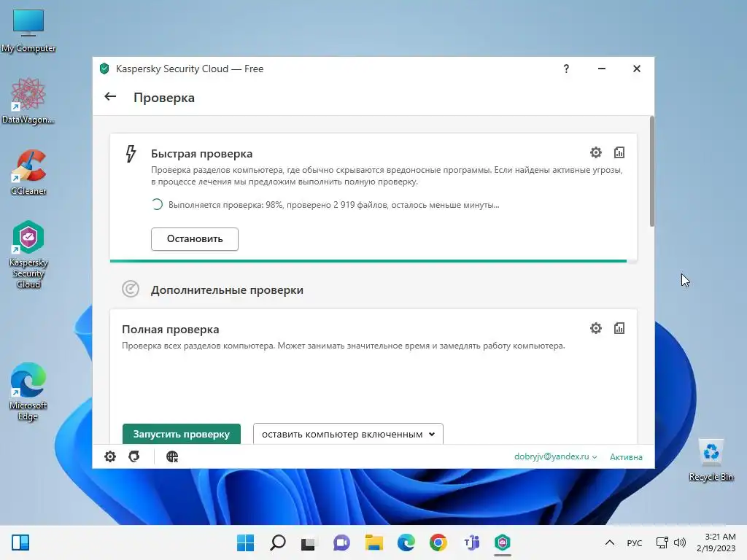Open Edge from the taskbar
This screenshot has width=747, height=560.
click(406, 542)
